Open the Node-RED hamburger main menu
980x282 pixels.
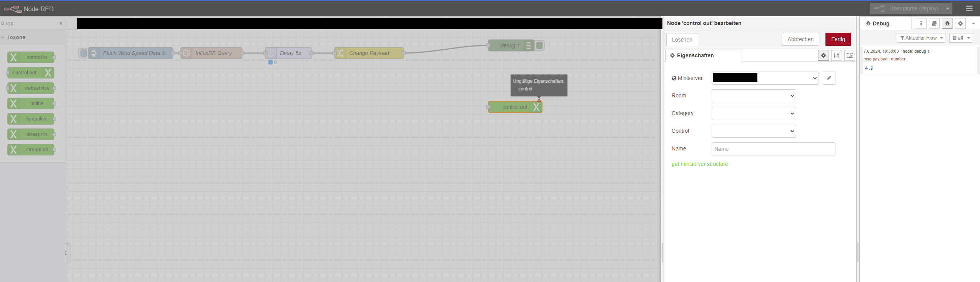(x=969, y=8)
